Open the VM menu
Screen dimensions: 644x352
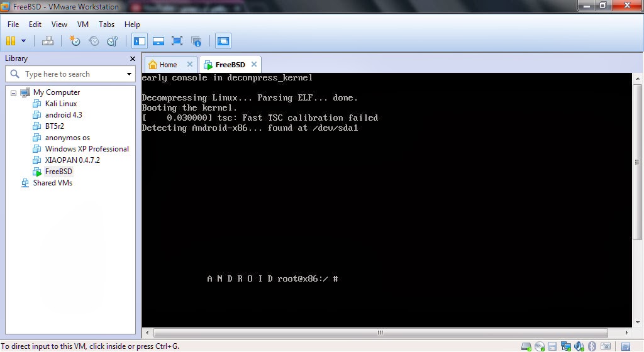[83, 25]
